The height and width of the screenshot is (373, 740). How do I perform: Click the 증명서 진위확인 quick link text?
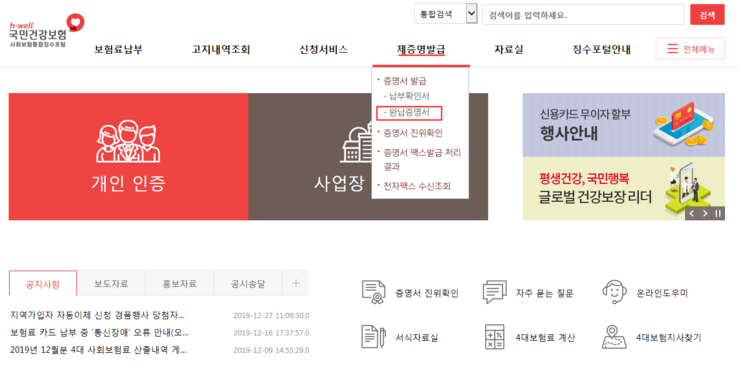427,293
